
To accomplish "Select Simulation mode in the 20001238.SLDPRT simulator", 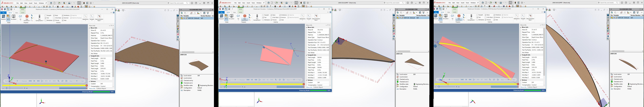I will click(x=14, y=17).
